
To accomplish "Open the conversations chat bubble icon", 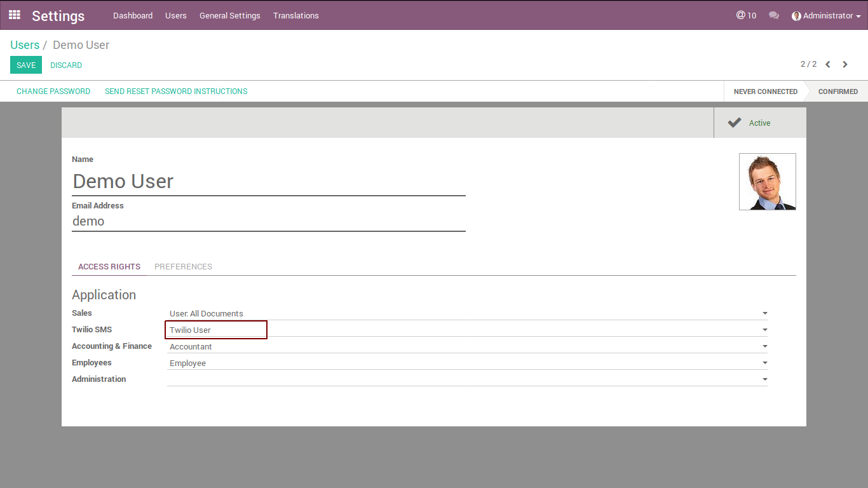I will 773,15.
